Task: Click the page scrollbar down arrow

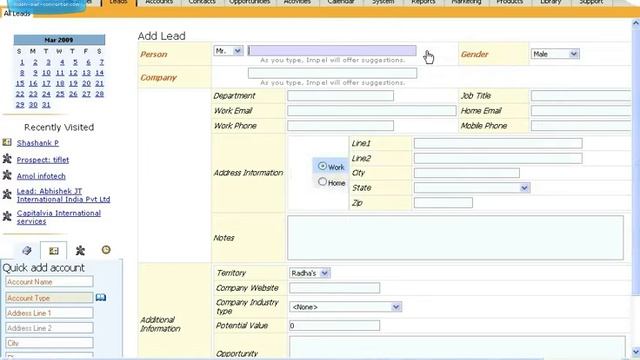Action: pyautogui.click(x=636, y=352)
